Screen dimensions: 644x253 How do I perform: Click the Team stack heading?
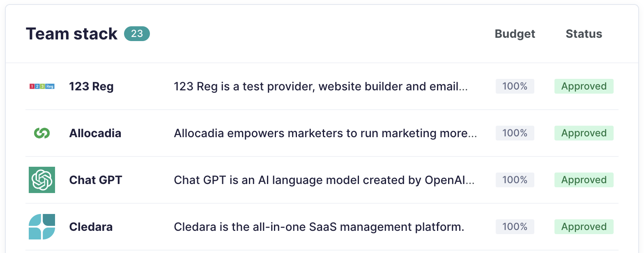point(72,34)
